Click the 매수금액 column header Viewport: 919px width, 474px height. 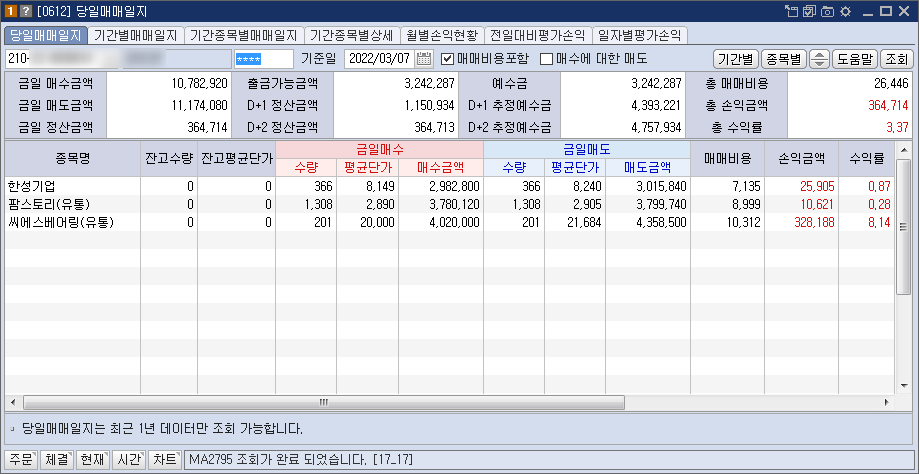pos(441,168)
